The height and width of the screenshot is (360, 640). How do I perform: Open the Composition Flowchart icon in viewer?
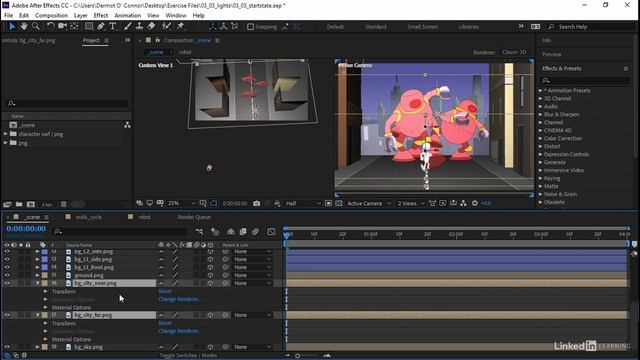pyautogui.click(x=463, y=203)
